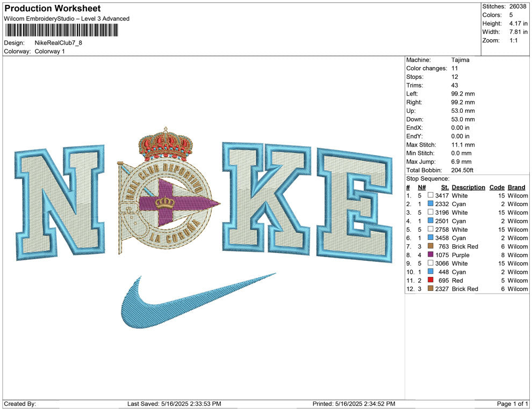Select the Printed timestamp in footer
The image size is (532, 409).
[354, 404]
